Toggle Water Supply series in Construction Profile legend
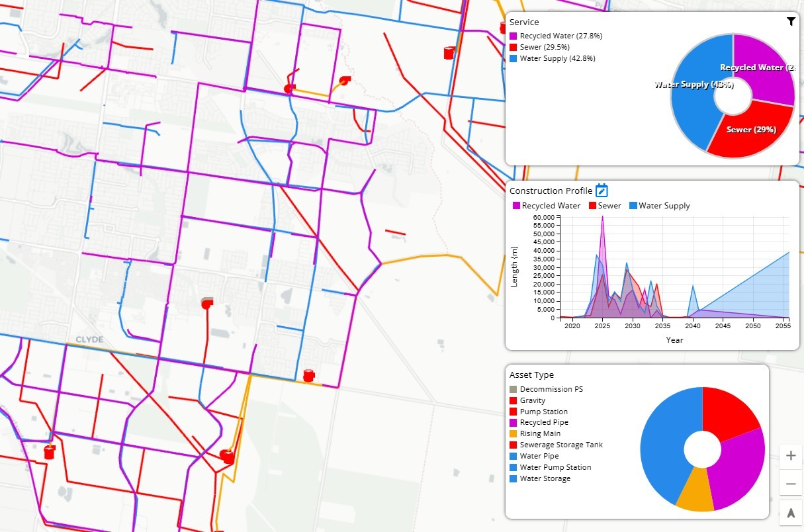 point(658,206)
